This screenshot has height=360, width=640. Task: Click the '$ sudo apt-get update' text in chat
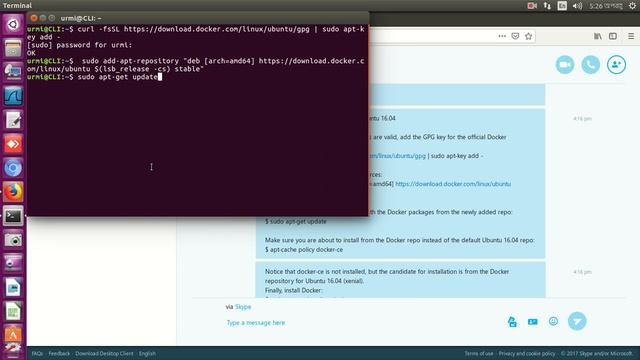(x=296, y=221)
